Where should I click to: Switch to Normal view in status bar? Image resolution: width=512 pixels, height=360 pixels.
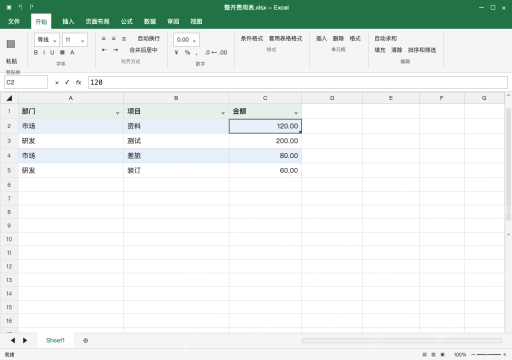click(x=424, y=355)
